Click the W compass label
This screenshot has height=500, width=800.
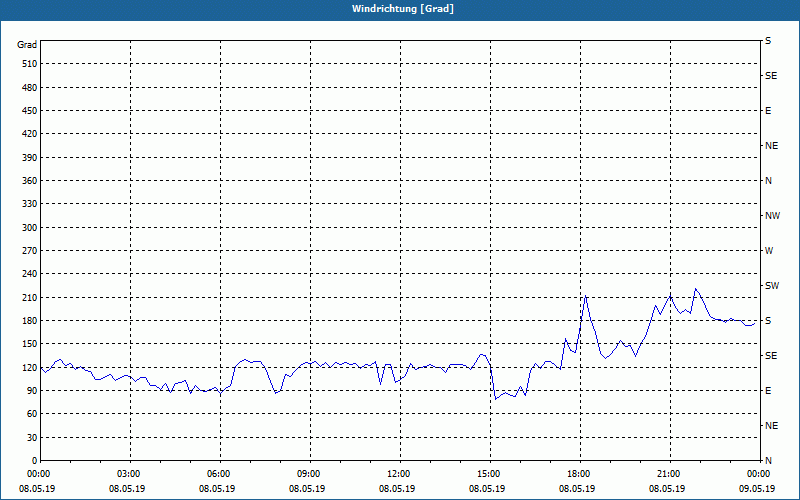(769, 251)
